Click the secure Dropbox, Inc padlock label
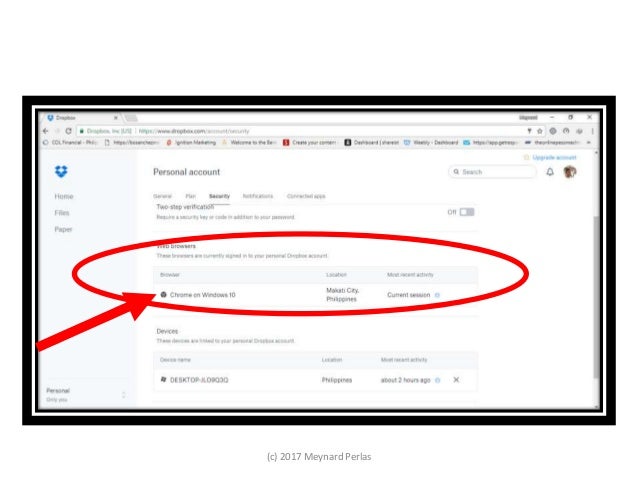 (106, 131)
